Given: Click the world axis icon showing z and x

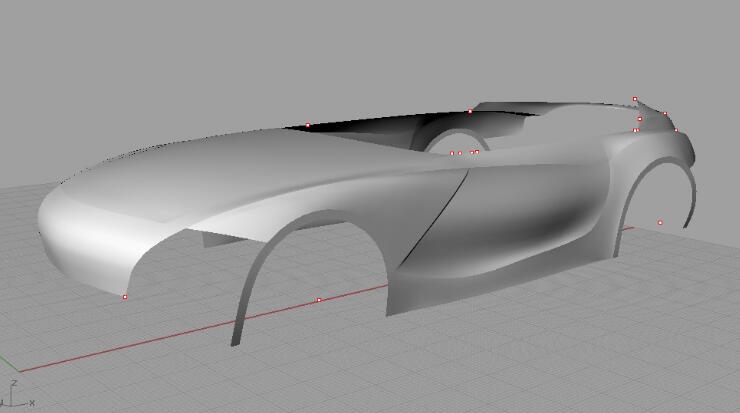Looking at the screenshot, I should (x=18, y=396).
